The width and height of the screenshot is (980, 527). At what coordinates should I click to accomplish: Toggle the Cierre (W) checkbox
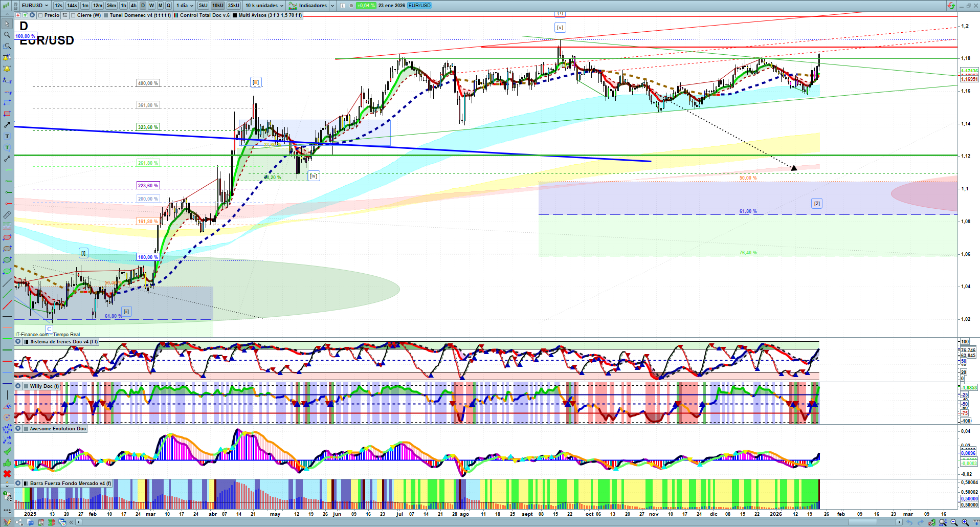point(74,15)
